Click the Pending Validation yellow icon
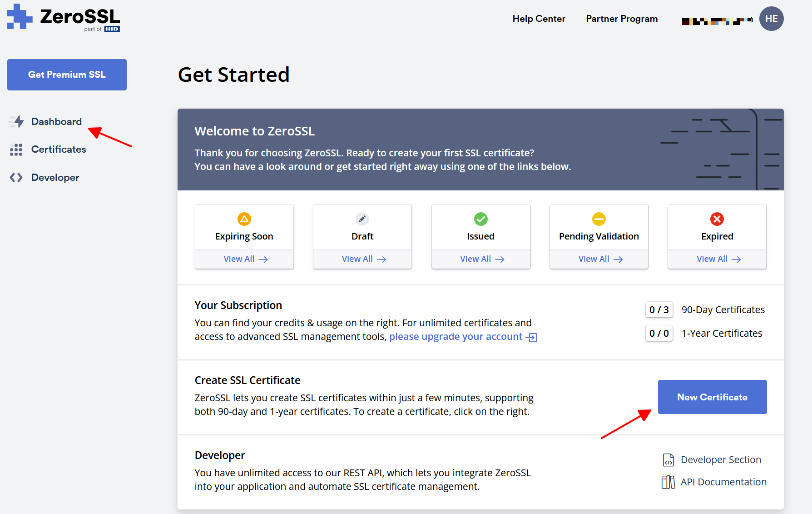 (x=599, y=219)
